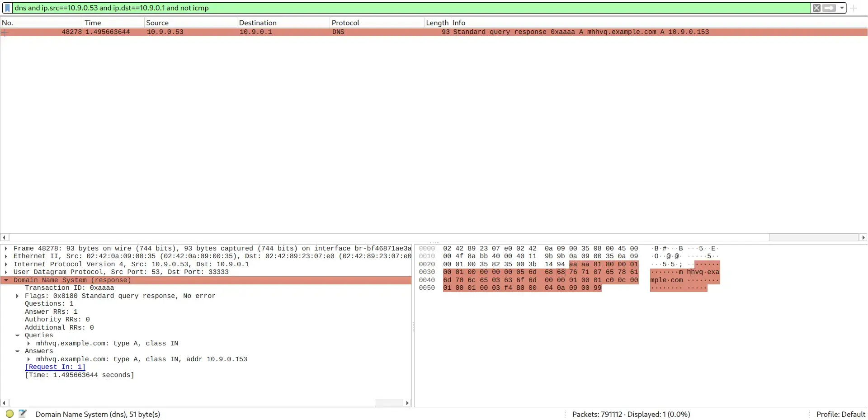
Task: Click the Source cell 10.9.0.53
Action: pyautogui.click(x=165, y=32)
